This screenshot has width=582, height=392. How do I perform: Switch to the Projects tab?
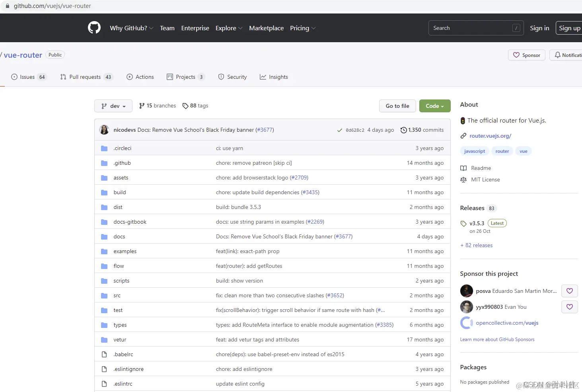click(185, 77)
